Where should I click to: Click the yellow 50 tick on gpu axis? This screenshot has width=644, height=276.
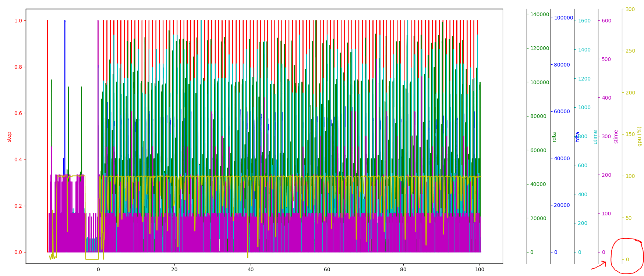[x=629, y=218]
